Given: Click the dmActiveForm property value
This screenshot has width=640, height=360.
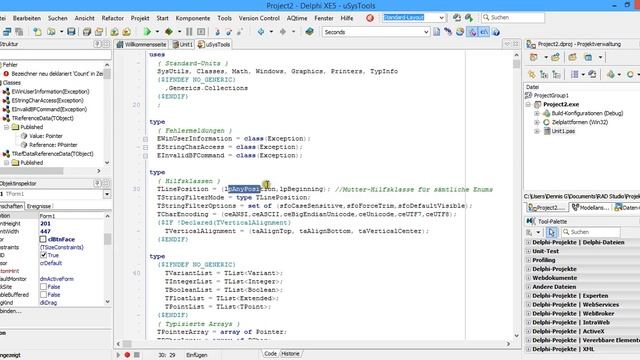Looking at the screenshot, I should 57,279.
